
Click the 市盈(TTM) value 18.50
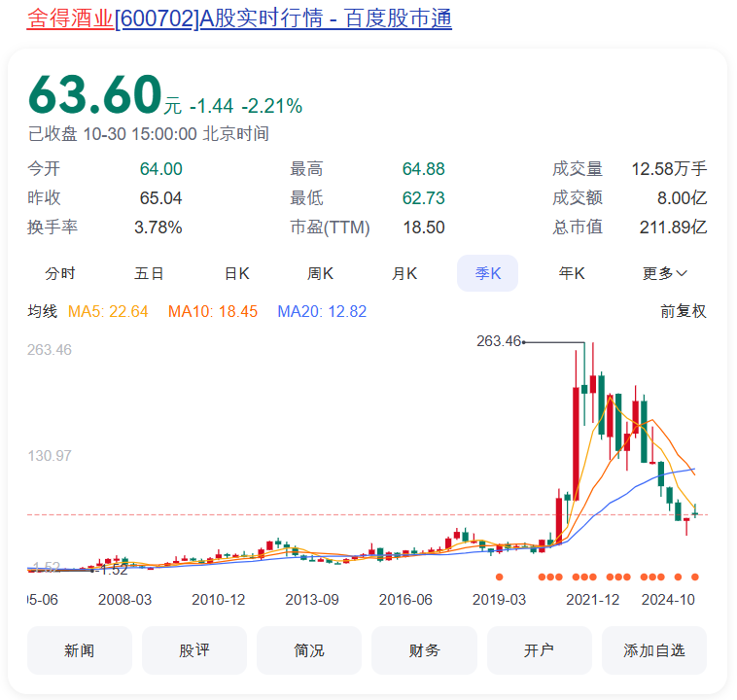(x=424, y=227)
